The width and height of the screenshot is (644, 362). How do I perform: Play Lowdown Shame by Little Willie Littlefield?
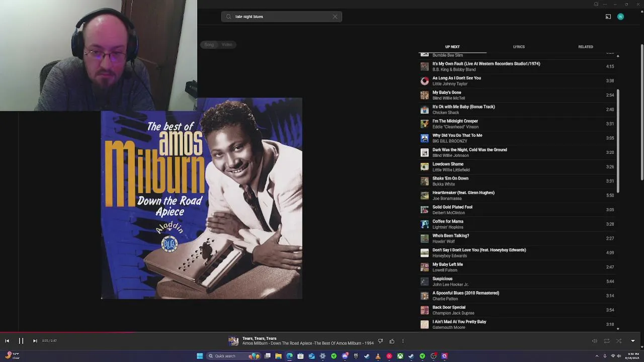(x=518, y=167)
